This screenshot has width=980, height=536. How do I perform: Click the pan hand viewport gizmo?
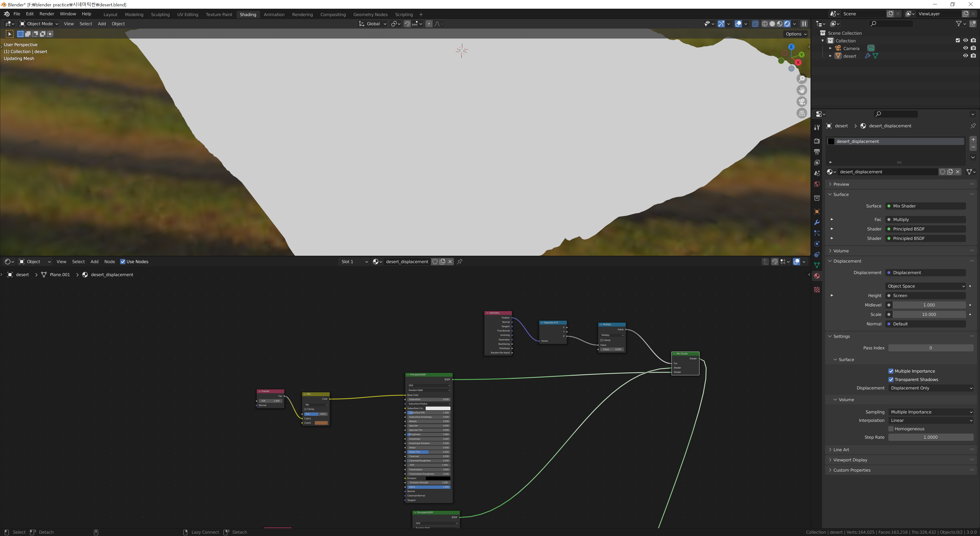(802, 90)
